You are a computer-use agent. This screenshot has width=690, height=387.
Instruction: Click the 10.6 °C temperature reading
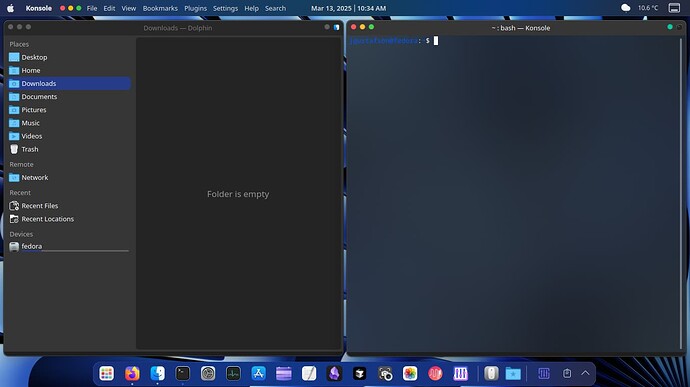(648, 8)
